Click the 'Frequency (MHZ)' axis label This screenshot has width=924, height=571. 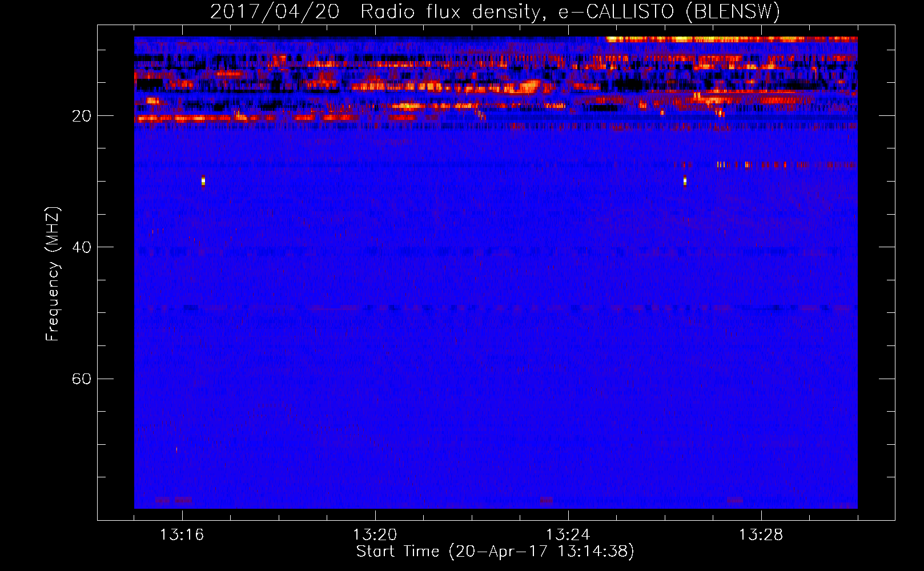click(53, 274)
